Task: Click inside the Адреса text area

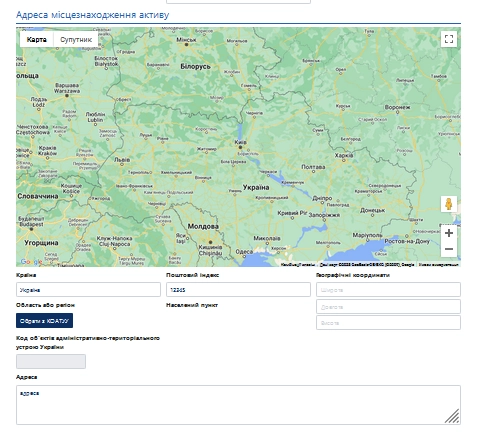Action: coord(238,405)
